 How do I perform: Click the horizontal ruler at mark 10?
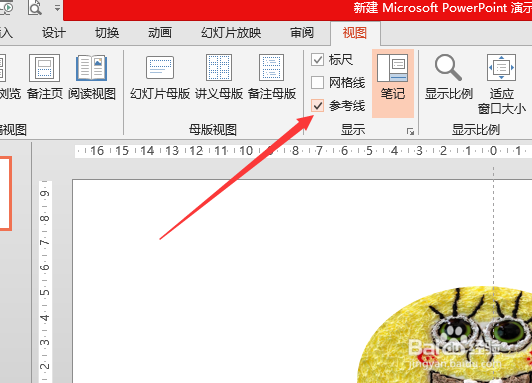(x=246, y=151)
